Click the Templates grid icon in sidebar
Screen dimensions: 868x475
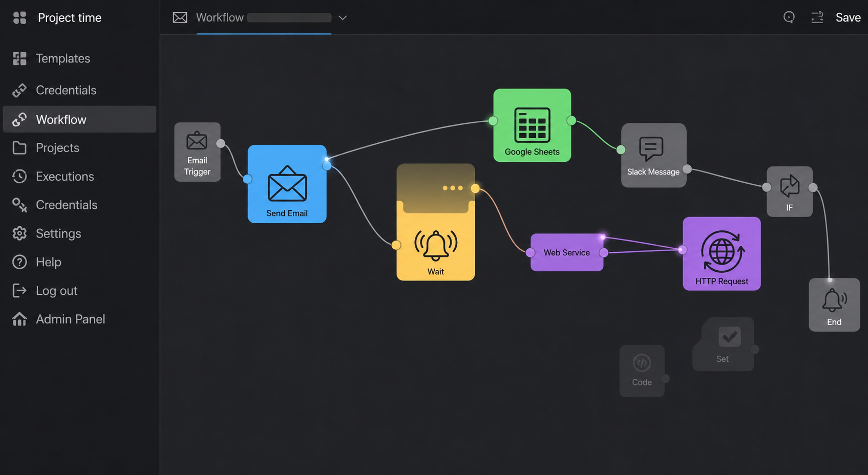pos(19,58)
